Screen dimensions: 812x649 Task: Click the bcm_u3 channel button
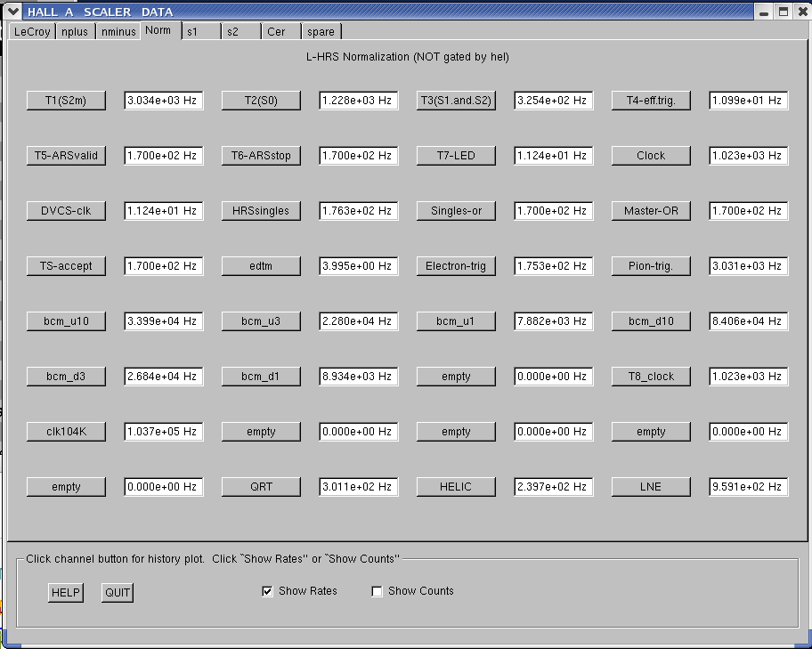point(261,321)
